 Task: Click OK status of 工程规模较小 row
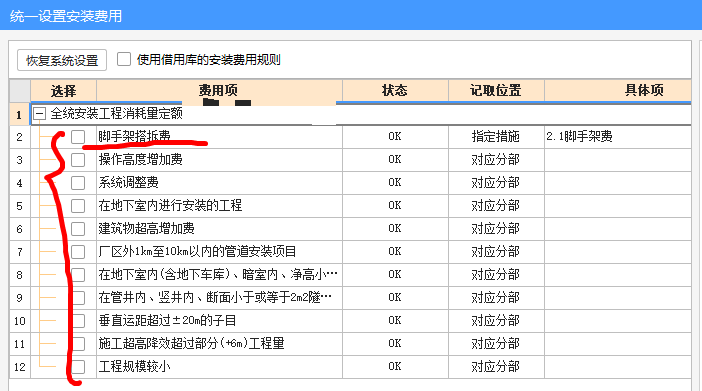pos(395,366)
